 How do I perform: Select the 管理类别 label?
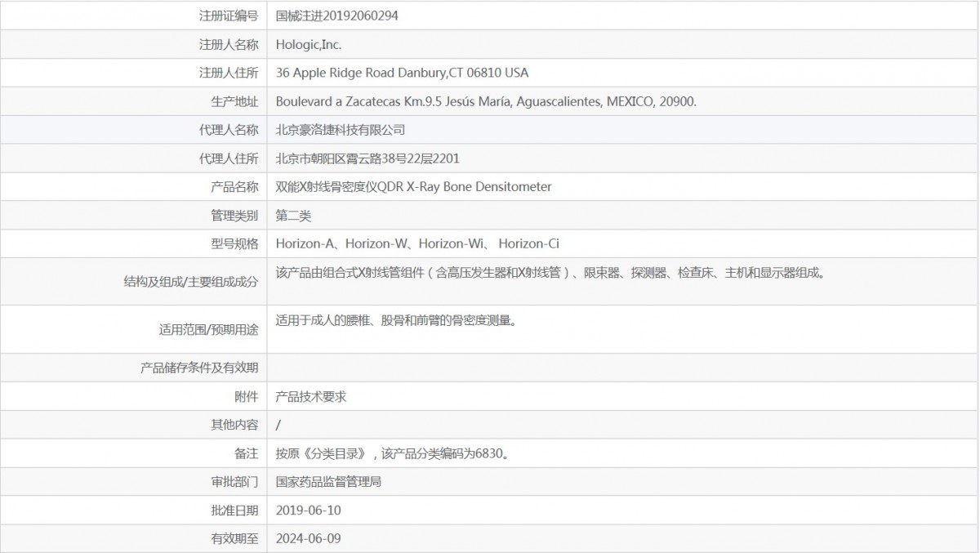(234, 216)
